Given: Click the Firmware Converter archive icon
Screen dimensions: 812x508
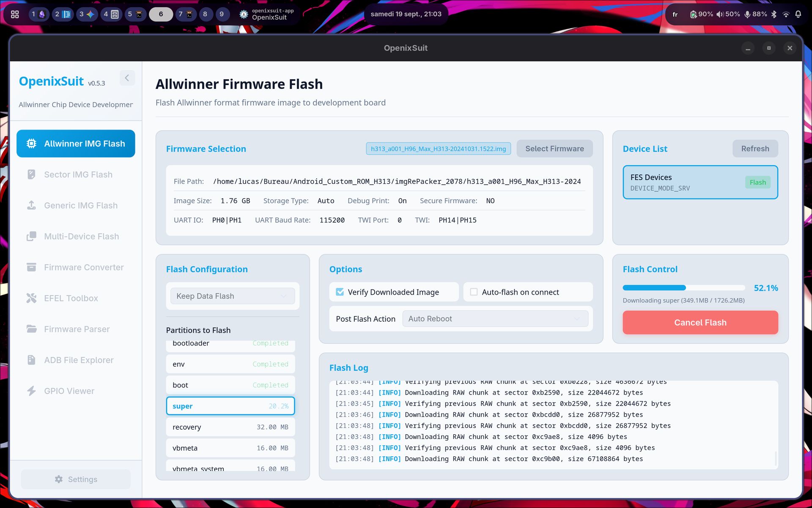Looking at the screenshot, I should tap(31, 267).
